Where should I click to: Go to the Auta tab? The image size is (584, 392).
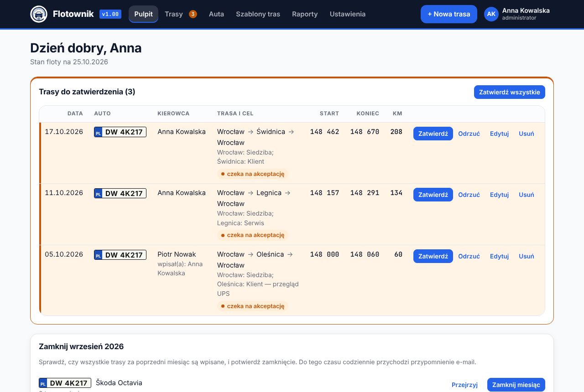216,14
